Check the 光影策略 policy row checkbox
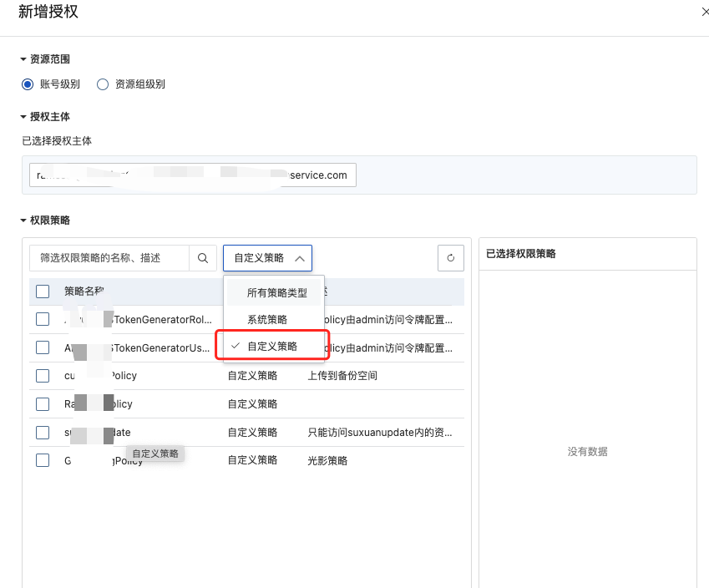This screenshot has height=588, width=709. pos(43,460)
